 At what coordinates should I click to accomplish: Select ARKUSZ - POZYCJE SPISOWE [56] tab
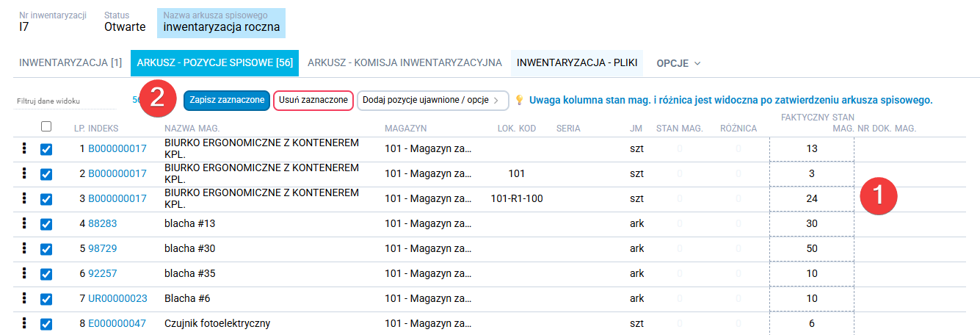click(x=215, y=63)
